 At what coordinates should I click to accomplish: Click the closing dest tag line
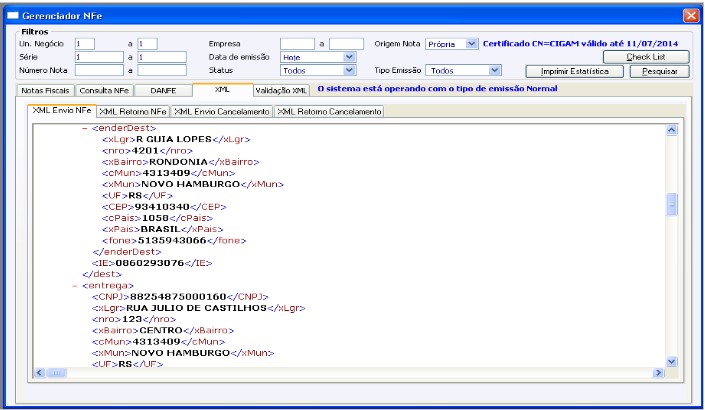point(102,274)
